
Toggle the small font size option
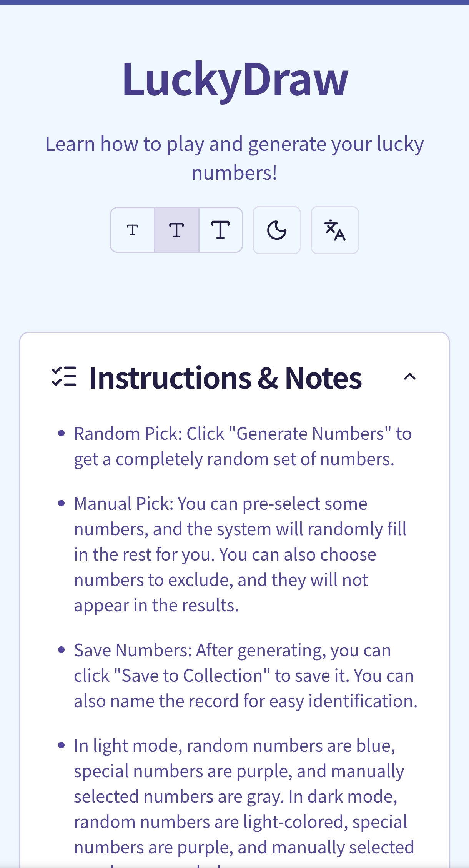coord(132,230)
